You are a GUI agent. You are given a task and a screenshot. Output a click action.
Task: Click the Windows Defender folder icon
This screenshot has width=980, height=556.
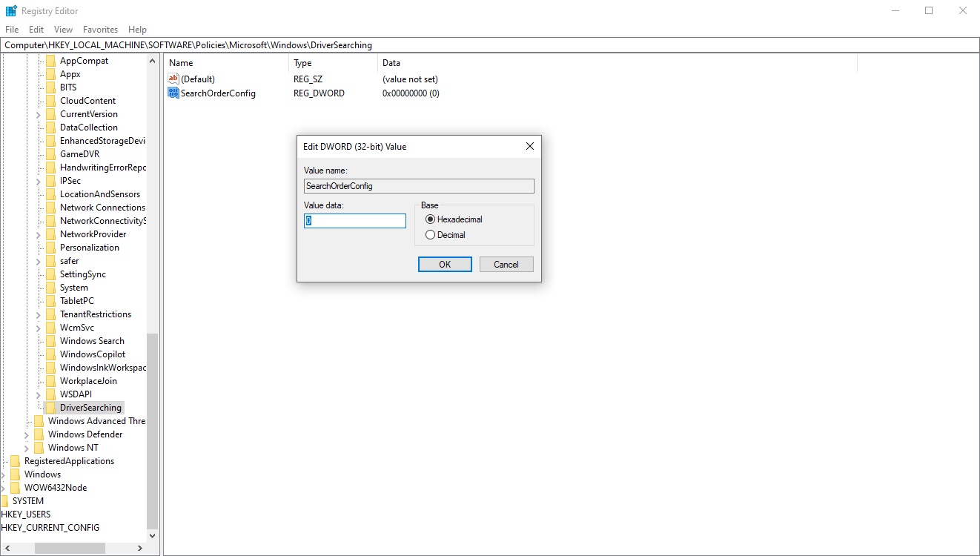tap(39, 434)
